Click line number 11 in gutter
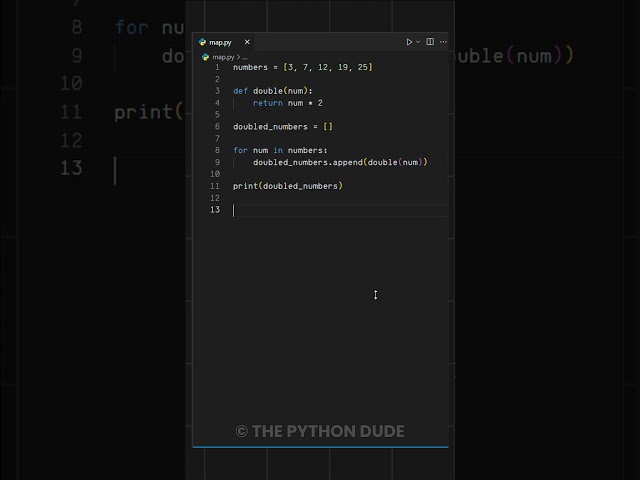The height and width of the screenshot is (480, 640). (215, 186)
